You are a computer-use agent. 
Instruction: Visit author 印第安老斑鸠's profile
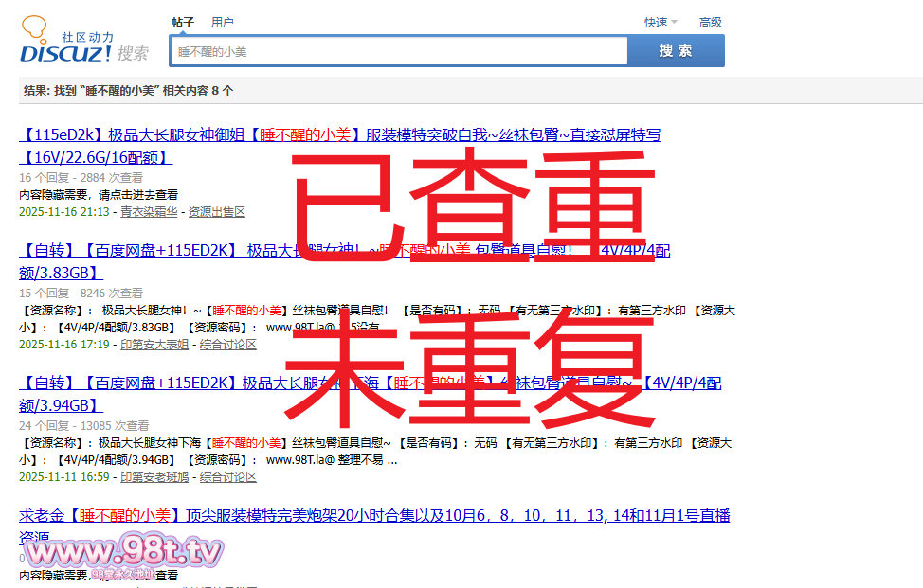click(x=154, y=477)
